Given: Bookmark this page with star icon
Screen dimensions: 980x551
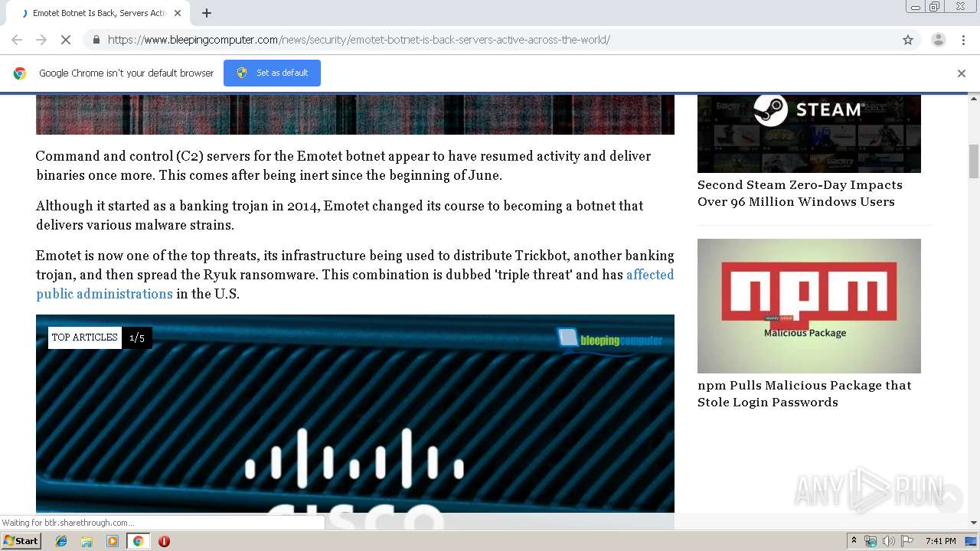Looking at the screenshot, I should coord(908,40).
